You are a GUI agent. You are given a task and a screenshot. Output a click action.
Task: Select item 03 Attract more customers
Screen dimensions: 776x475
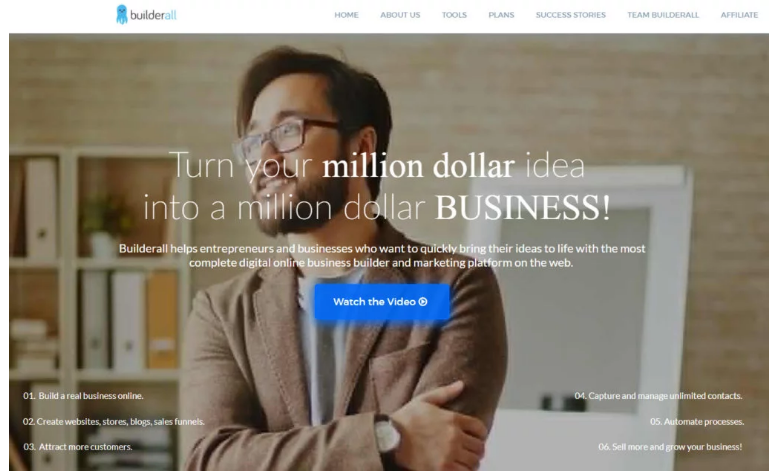[78, 447]
